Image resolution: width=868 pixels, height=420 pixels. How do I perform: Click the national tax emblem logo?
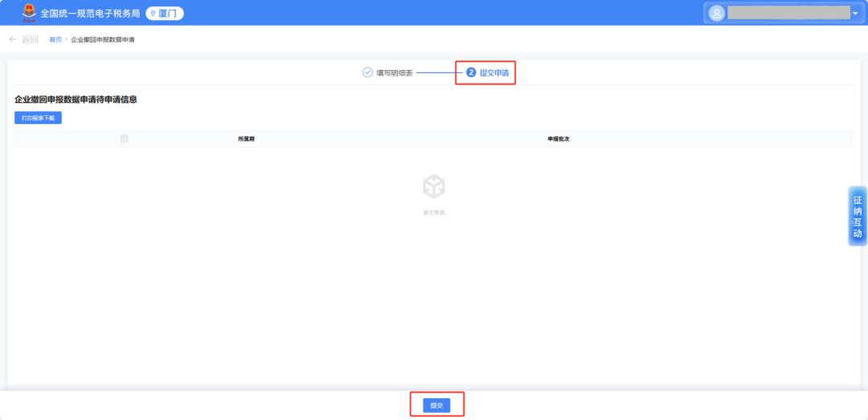(x=29, y=13)
